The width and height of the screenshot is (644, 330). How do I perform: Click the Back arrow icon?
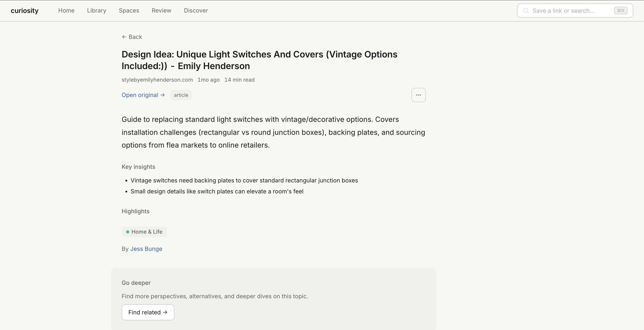(124, 37)
